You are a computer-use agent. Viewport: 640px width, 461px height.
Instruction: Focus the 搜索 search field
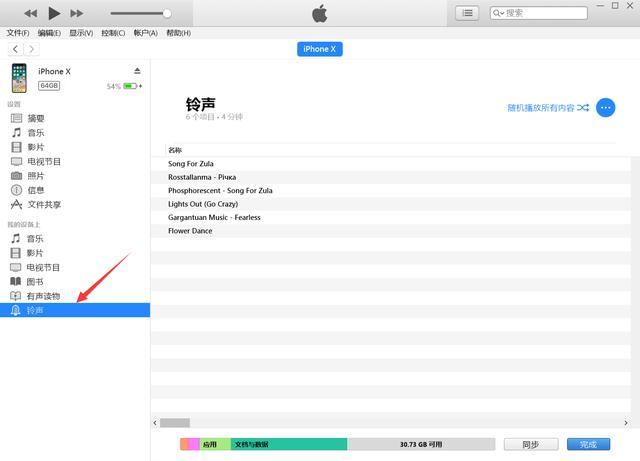(x=539, y=13)
